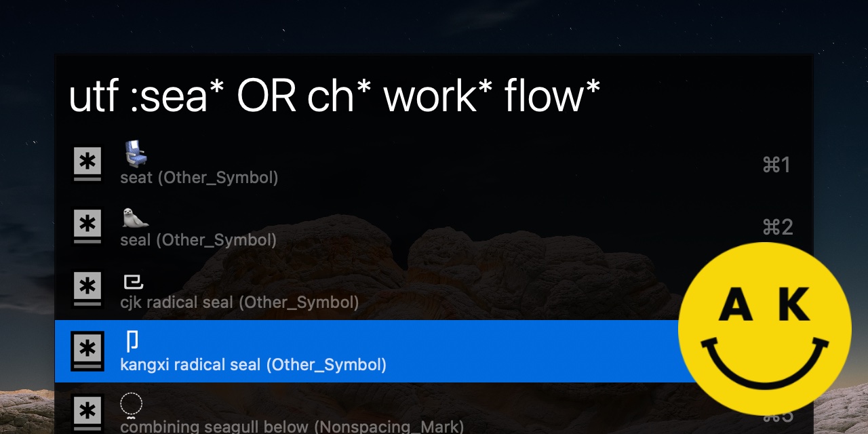Viewport: 868px width, 434px height.
Task: Open the "cjk radical seal (Other_Symbol)" result
Action: coord(239,302)
